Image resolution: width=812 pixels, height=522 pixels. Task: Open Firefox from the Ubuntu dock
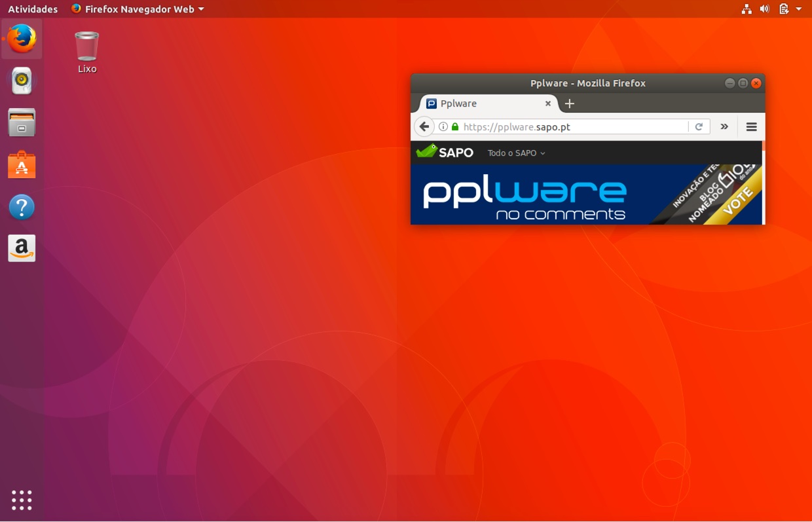point(22,39)
